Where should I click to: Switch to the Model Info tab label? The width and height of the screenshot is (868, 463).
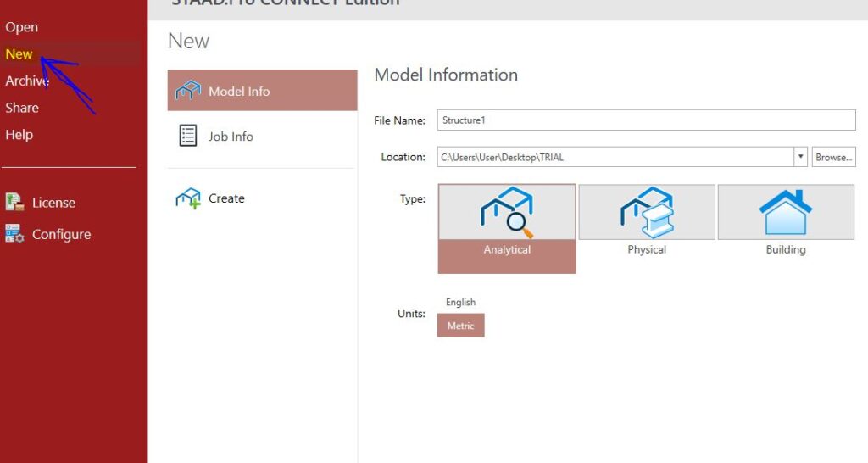(239, 92)
